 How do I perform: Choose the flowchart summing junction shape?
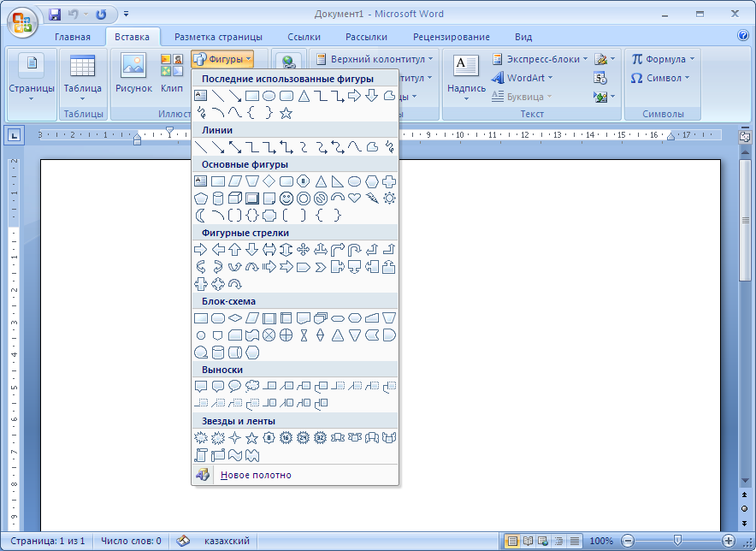point(269,335)
